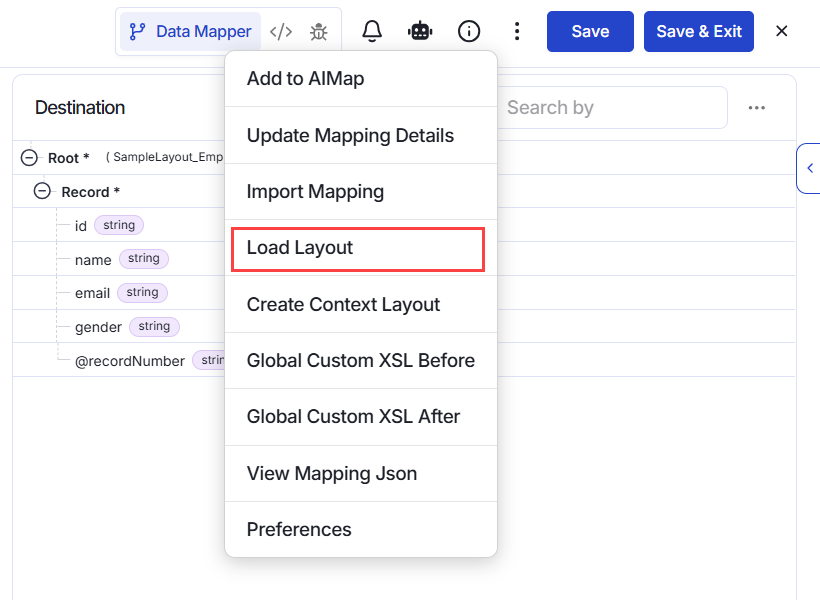Collapse the Record node
The height and width of the screenshot is (600, 820).
(42, 191)
